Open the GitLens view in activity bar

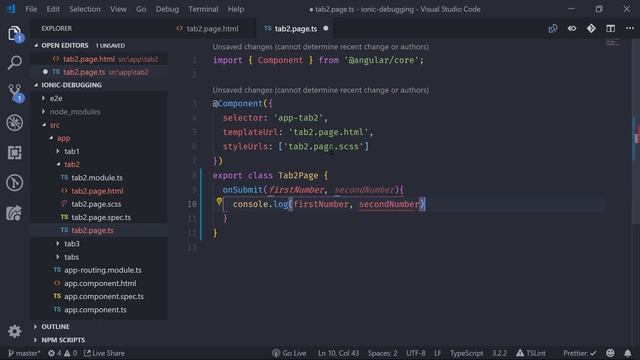[x=15, y=182]
